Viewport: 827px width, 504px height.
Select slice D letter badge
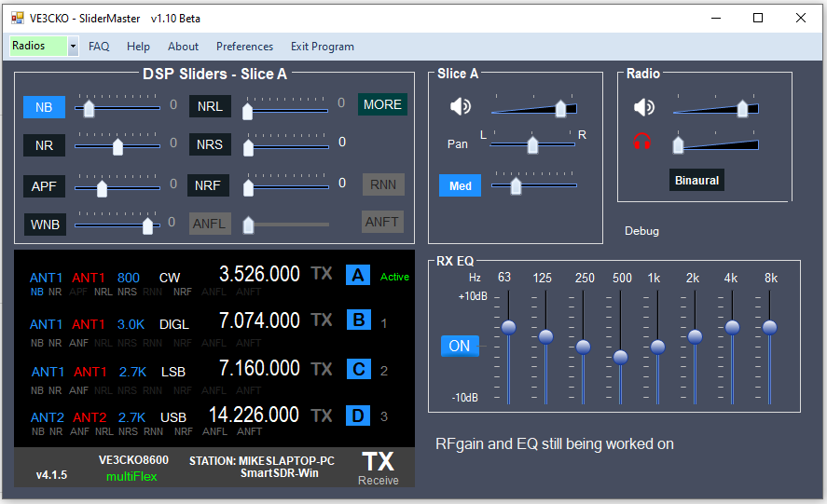tap(358, 415)
